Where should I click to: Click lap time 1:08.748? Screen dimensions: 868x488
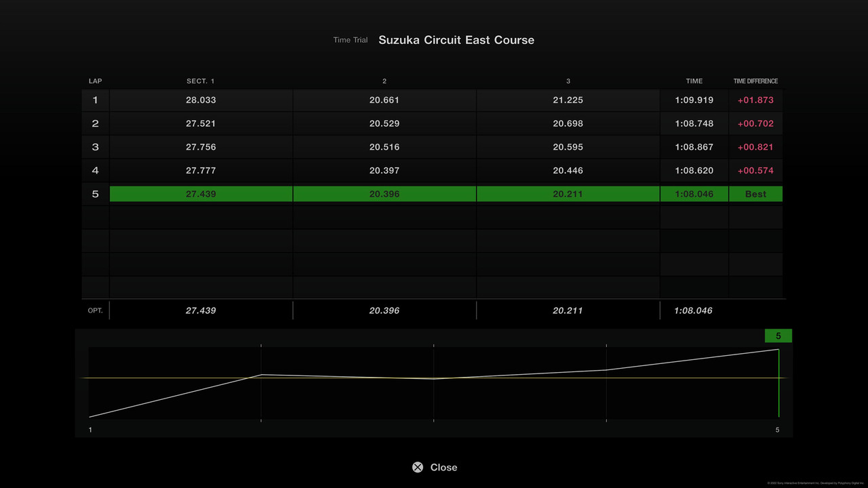pyautogui.click(x=694, y=123)
